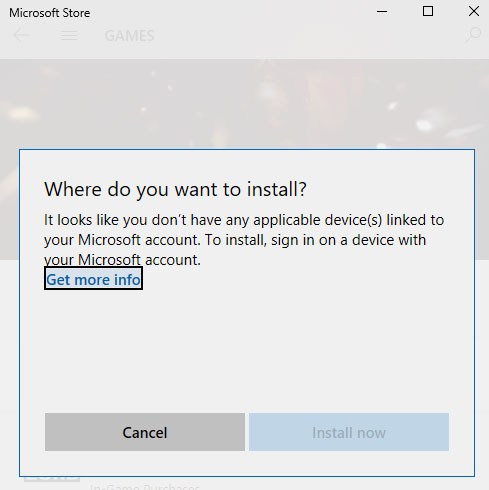
Task: Open the Get more info link
Action: click(x=93, y=279)
